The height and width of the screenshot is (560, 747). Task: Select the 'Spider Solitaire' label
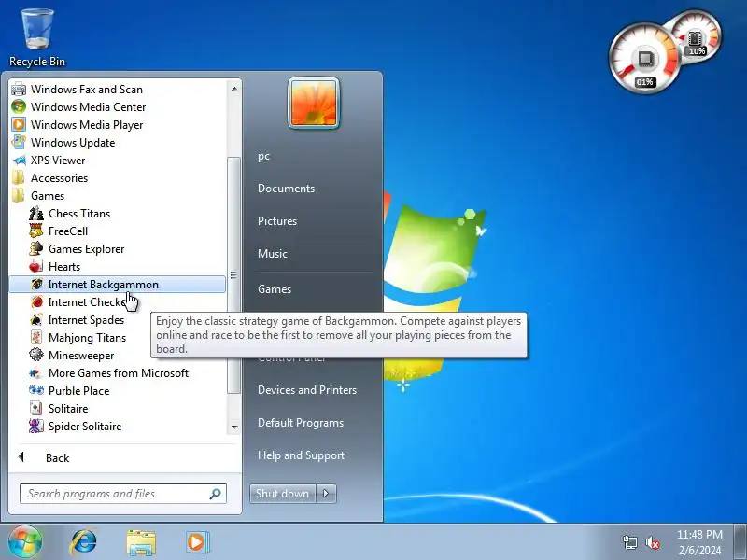pos(85,427)
